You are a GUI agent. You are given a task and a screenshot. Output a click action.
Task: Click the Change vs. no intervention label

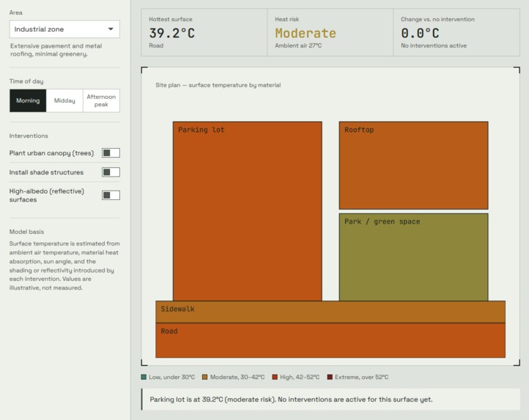[437, 19]
